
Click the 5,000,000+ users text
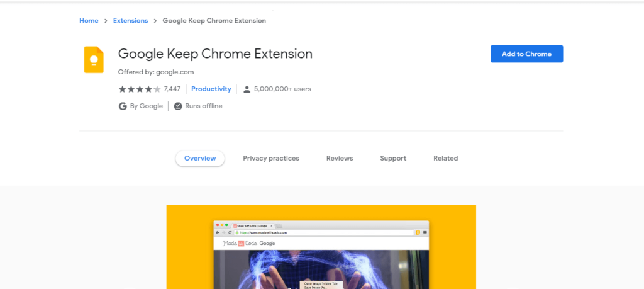coord(282,89)
